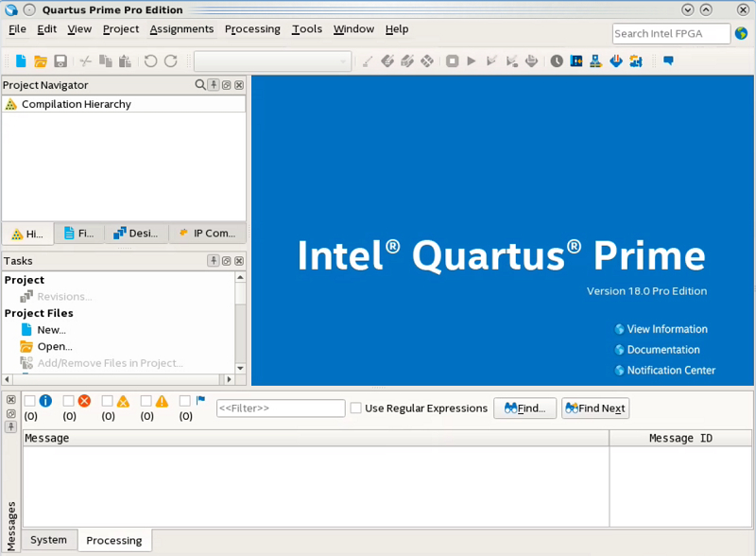Click the globe icon beside search field
Image resolution: width=756 pixels, height=556 pixels.
point(741,33)
